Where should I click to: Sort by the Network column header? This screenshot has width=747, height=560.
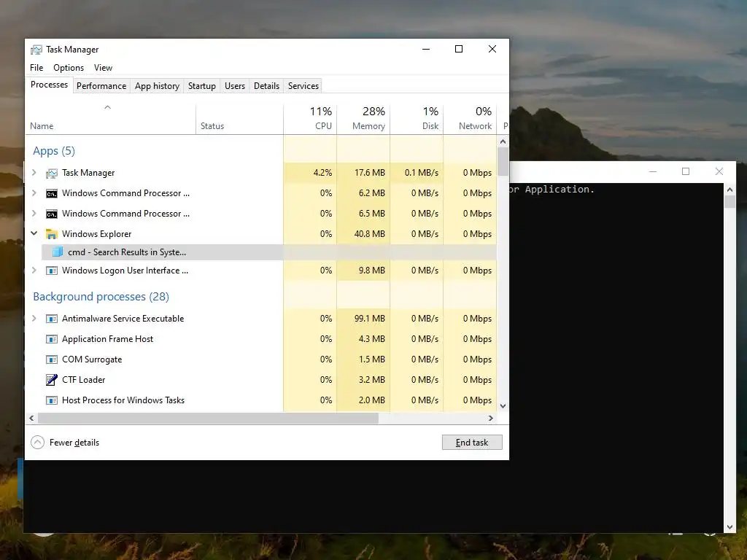(x=471, y=119)
